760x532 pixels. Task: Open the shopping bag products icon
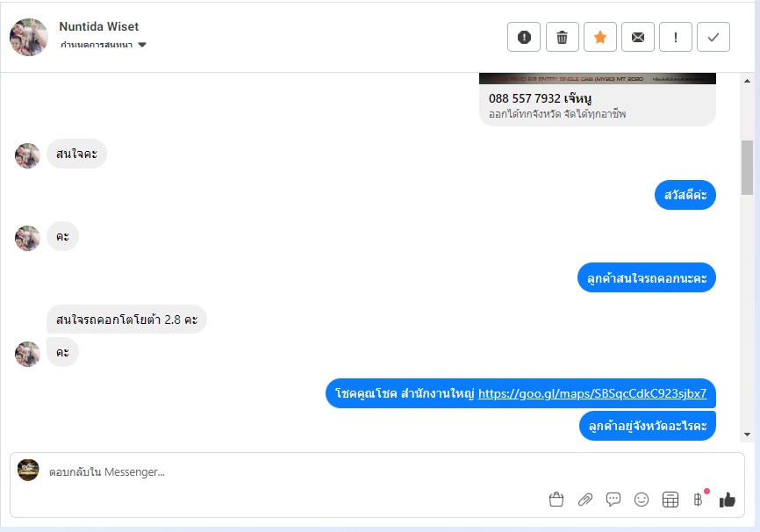tap(556, 500)
